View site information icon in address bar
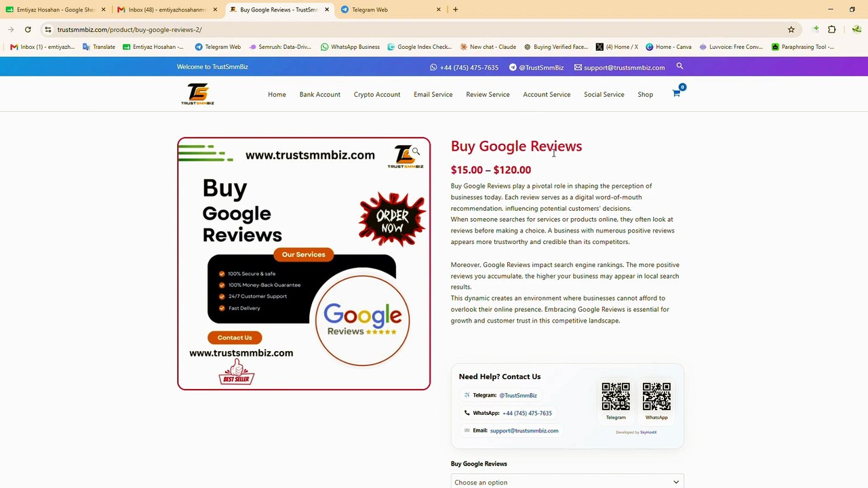868x488 pixels. [x=47, y=30]
